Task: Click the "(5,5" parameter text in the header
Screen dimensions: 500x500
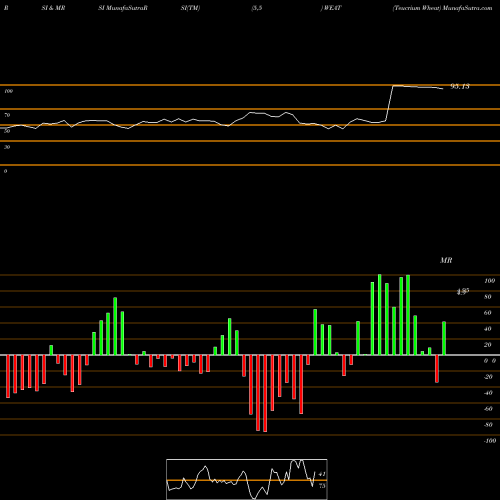Action: (257, 8)
